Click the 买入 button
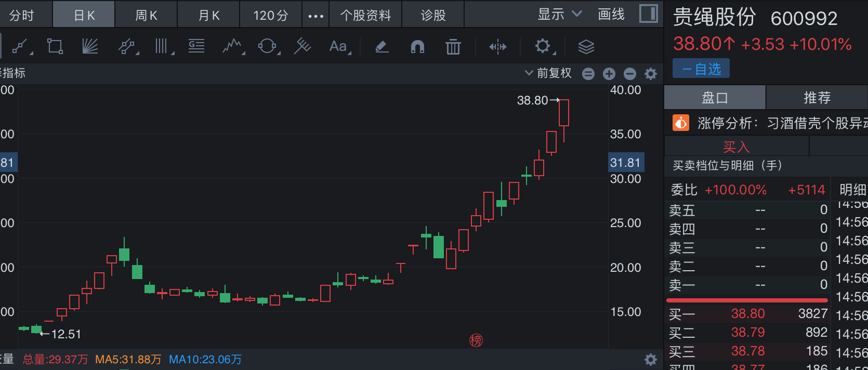Viewport: 868px width, 370px height. click(x=736, y=147)
